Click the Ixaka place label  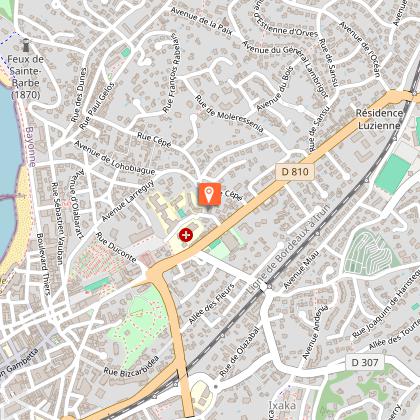pos(282,405)
